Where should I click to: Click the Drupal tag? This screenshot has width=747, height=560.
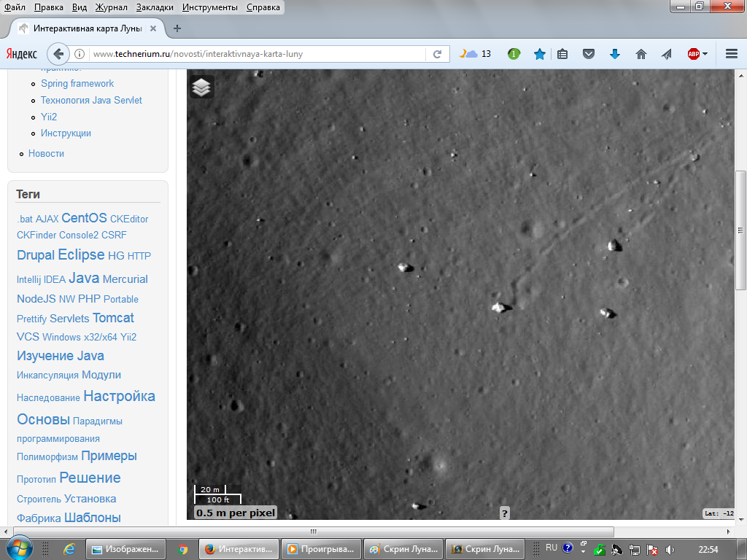[x=36, y=254]
